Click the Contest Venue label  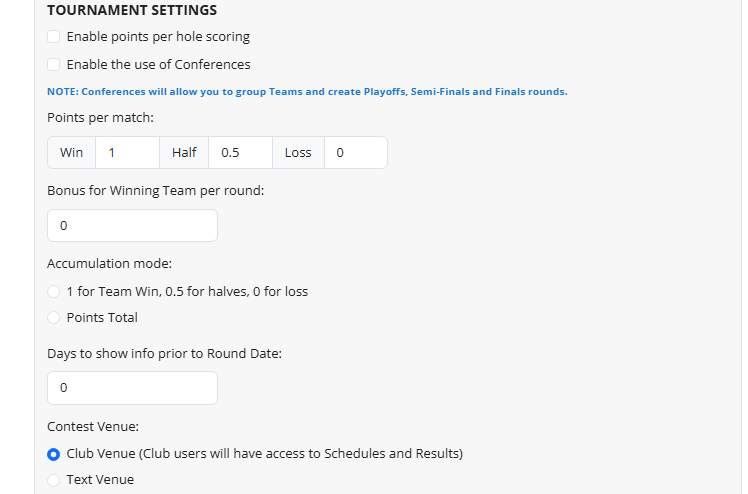[93, 427]
